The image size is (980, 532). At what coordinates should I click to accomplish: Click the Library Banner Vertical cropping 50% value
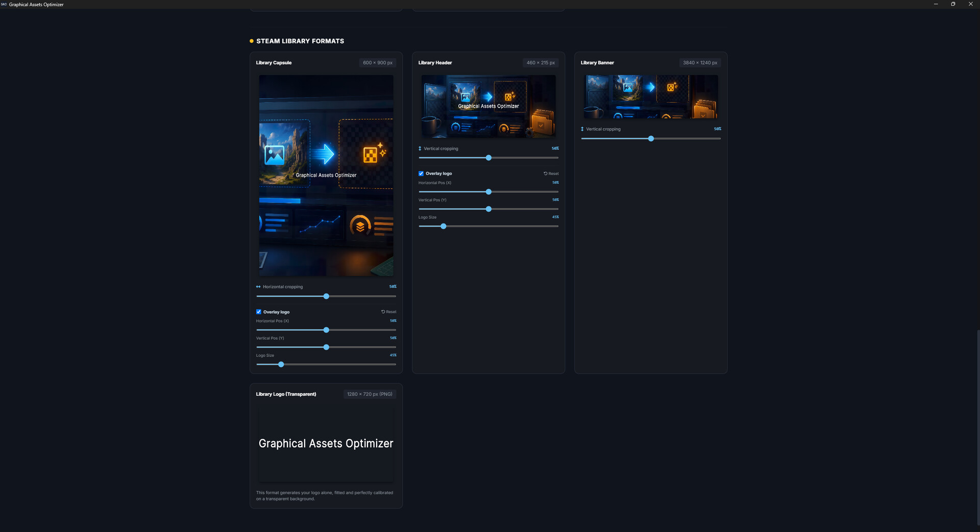pyautogui.click(x=718, y=129)
